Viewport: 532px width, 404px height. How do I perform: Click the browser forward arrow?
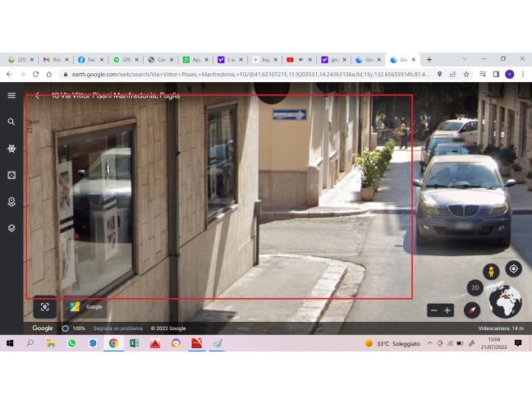click(x=22, y=74)
